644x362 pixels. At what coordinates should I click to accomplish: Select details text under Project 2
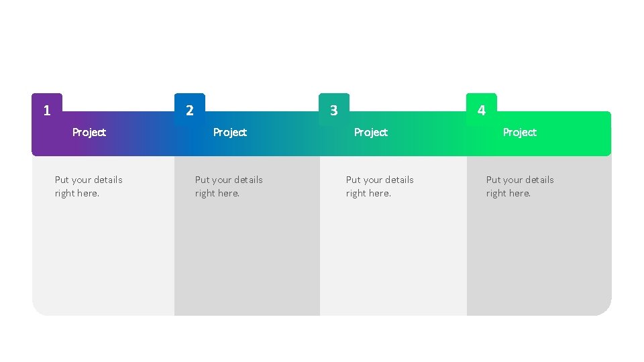tap(229, 186)
